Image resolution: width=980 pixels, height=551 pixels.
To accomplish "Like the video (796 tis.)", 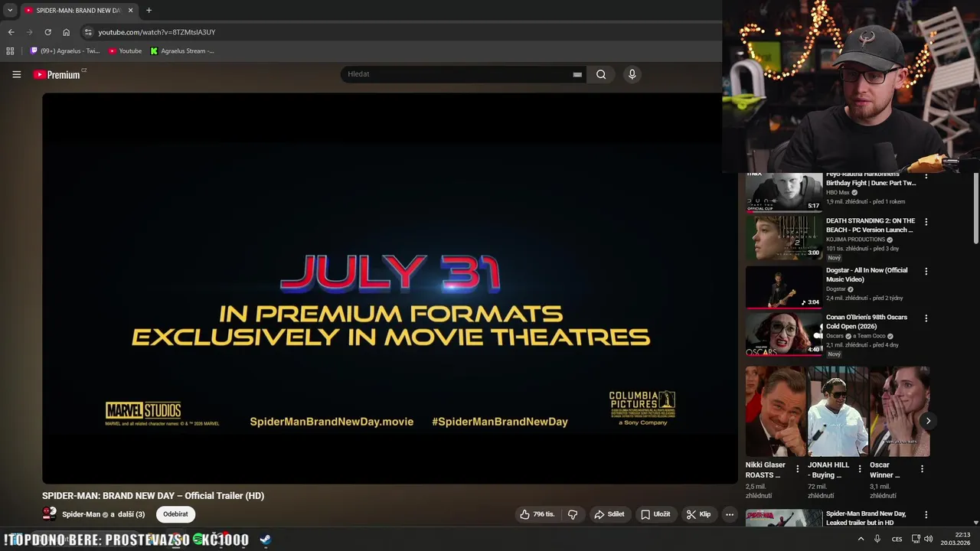I will (537, 514).
